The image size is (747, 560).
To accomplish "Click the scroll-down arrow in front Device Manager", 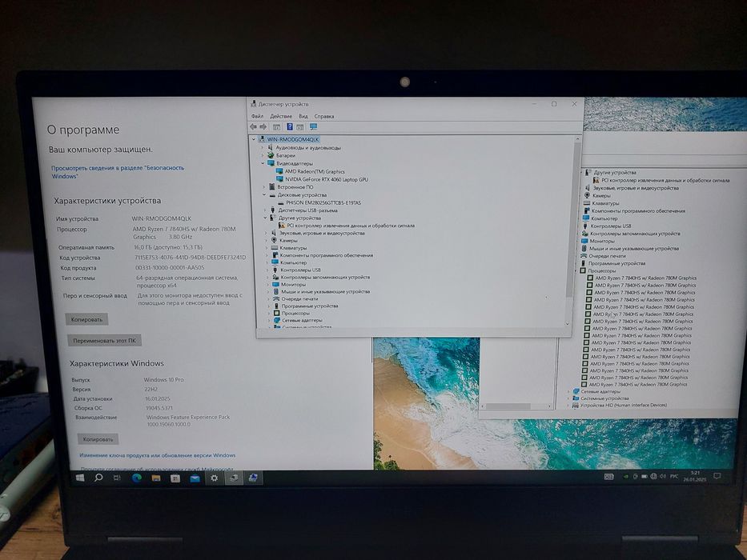I will (567, 324).
